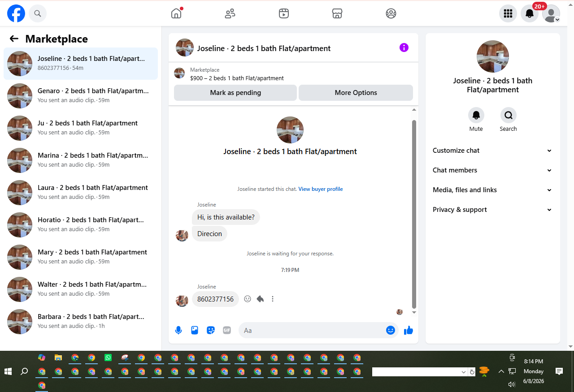Open more options for 8602377156 message
574x392 pixels.
[x=273, y=299]
